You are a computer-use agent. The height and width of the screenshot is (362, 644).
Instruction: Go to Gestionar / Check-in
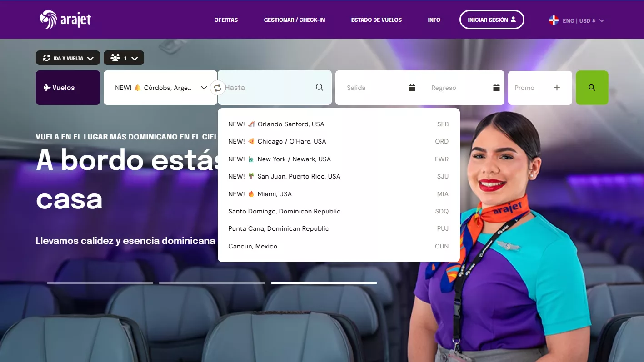point(294,20)
